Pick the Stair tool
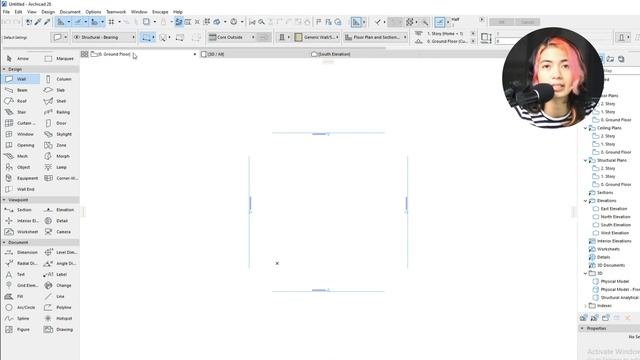640x360 pixels. [x=21, y=112]
